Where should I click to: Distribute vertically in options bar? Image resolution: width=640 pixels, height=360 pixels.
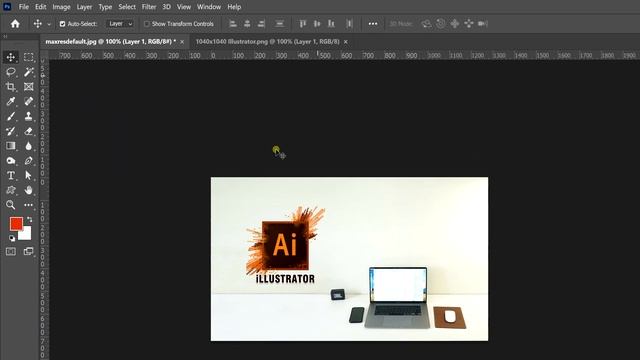(x=280, y=24)
